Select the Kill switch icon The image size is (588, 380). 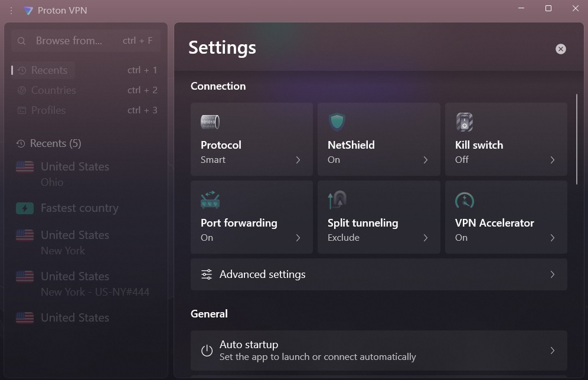(x=464, y=122)
